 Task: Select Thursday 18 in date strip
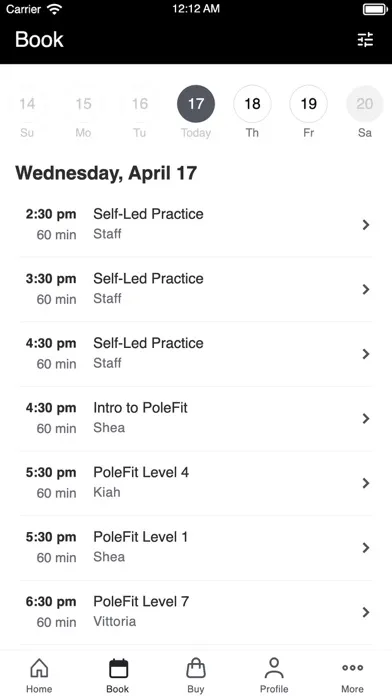[x=252, y=104]
